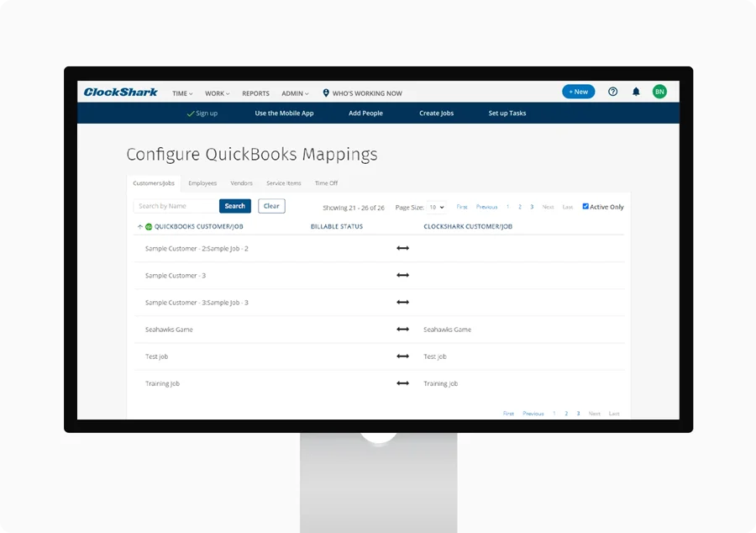Click the ClockShark logo

click(120, 92)
